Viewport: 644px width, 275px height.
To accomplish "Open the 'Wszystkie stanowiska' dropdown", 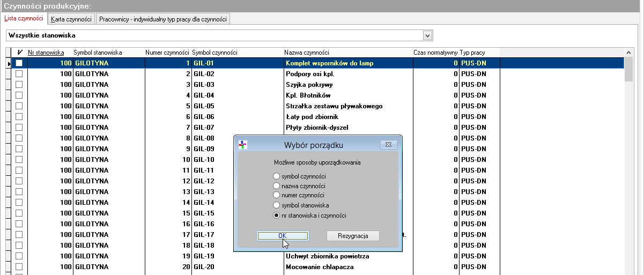I will [x=427, y=35].
